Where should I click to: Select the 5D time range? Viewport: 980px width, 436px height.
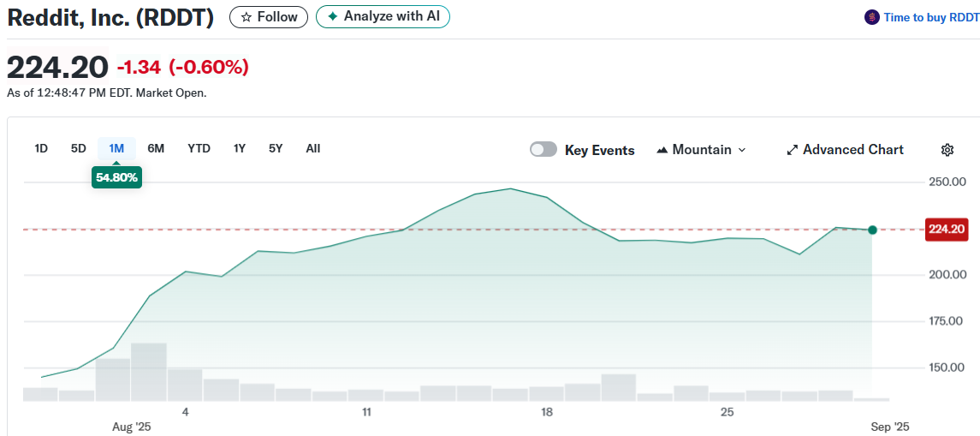78,149
